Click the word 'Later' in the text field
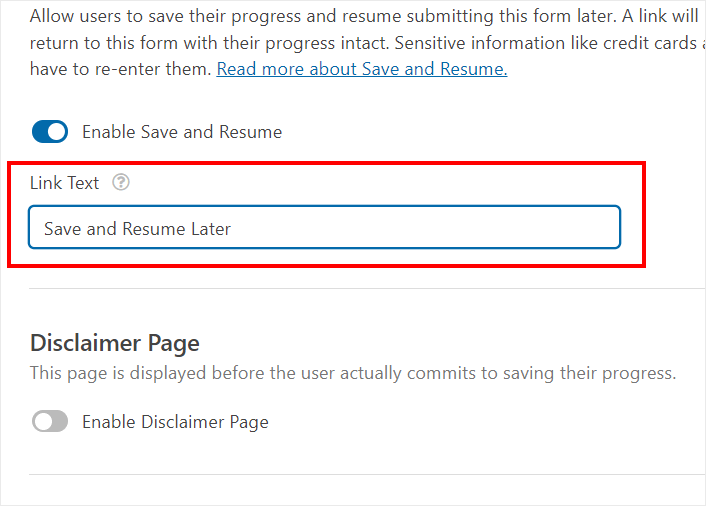The height and width of the screenshot is (506, 706). 211,229
